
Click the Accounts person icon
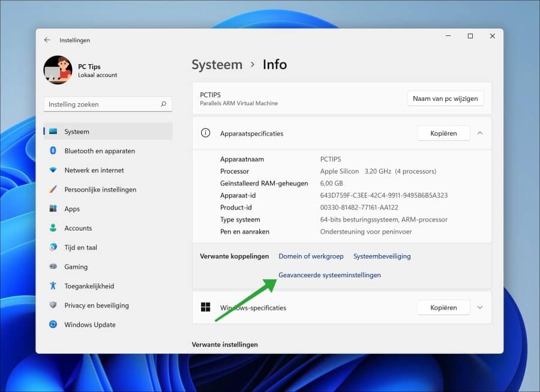pos(53,228)
